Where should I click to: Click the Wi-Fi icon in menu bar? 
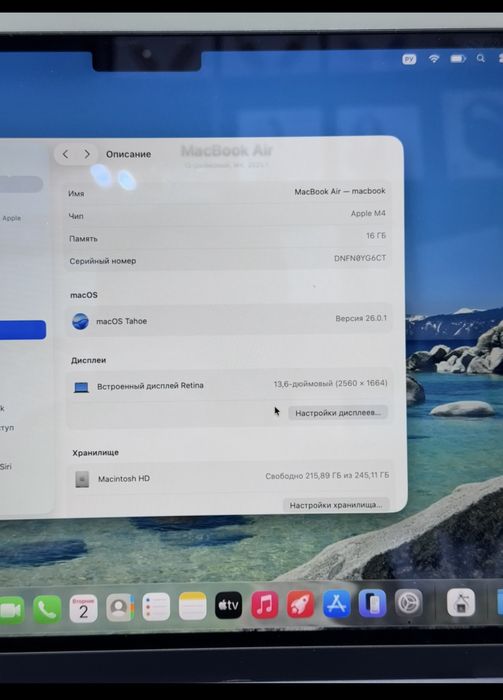tap(434, 58)
